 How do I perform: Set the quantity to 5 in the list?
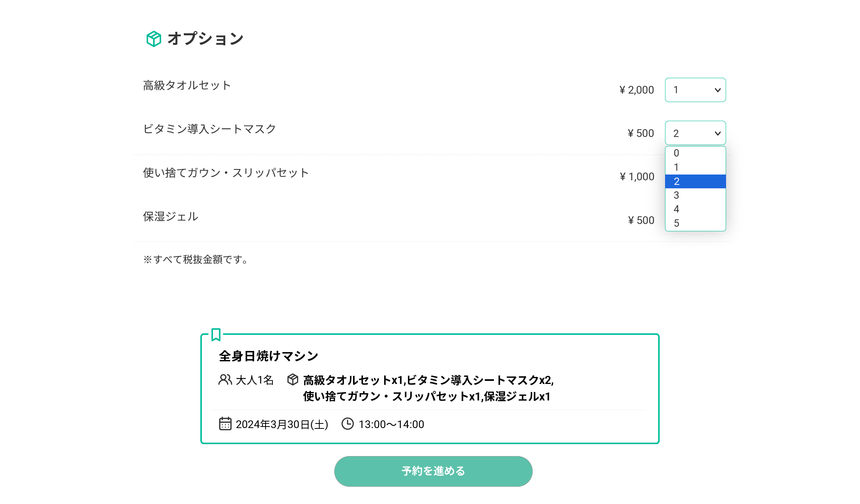pos(695,223)
